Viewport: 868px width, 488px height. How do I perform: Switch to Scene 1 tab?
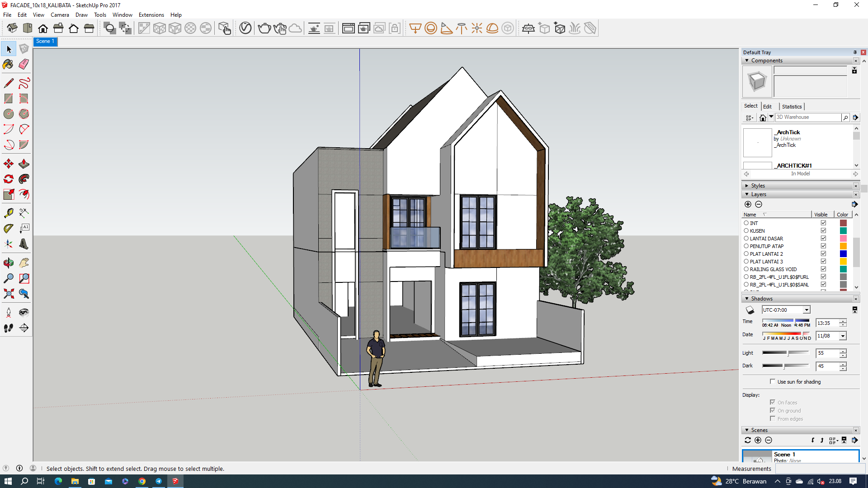click(45, 42)
